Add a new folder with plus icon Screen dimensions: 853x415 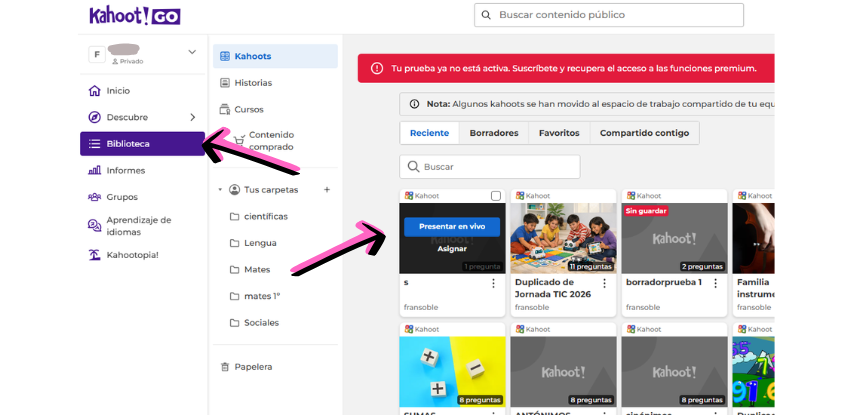[327, 190]
